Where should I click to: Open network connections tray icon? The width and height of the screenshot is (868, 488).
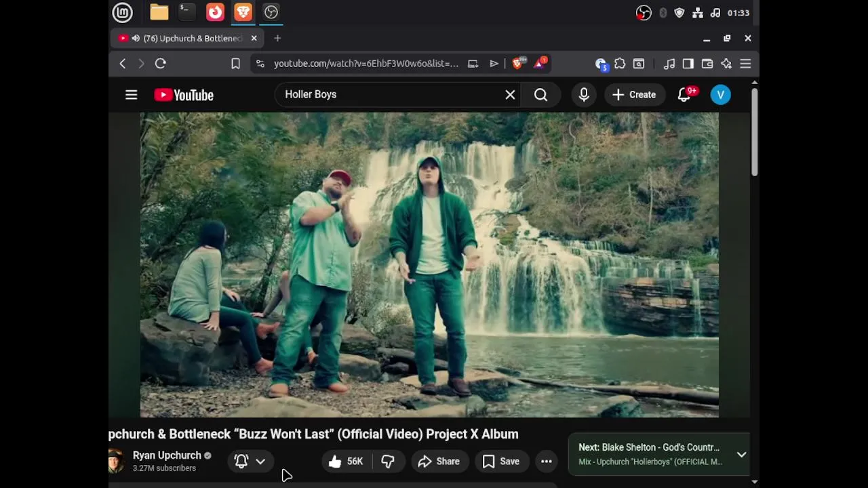click(698, 13)
